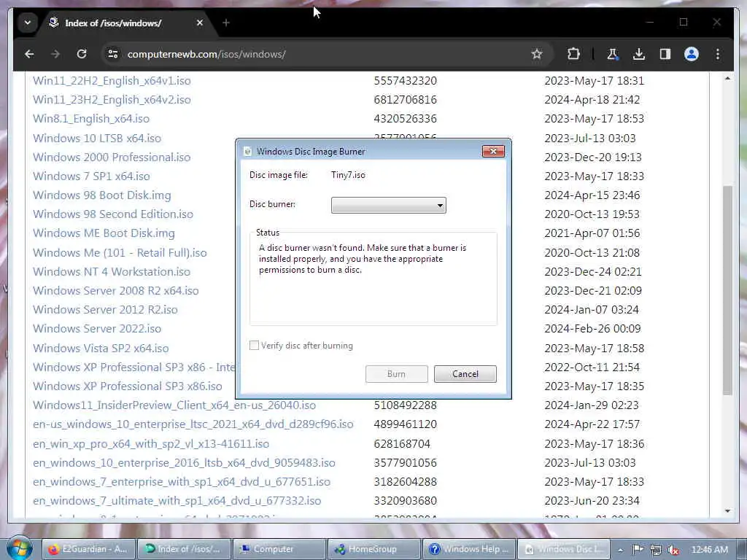Click en-us_windows_10_enterprise_ltsc_2021 iso link
The image size is (747, 560).
193,424
